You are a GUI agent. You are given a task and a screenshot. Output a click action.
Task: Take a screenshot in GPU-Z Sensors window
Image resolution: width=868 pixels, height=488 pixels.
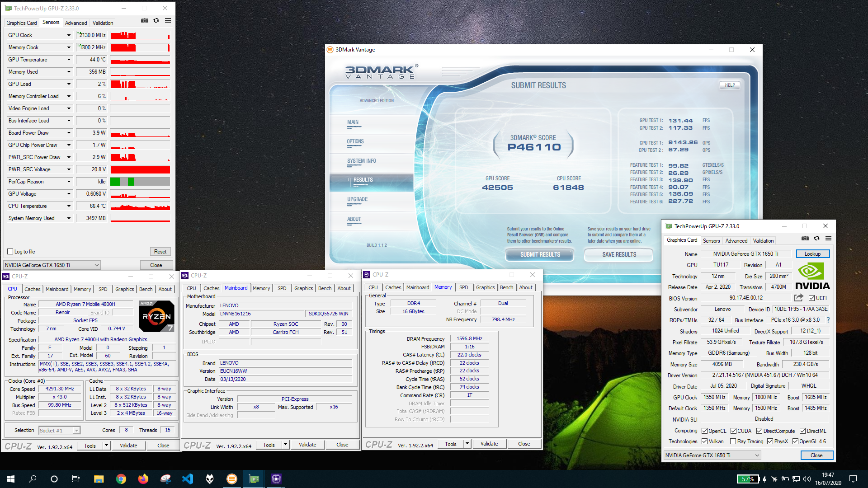(x=145, y=20)
